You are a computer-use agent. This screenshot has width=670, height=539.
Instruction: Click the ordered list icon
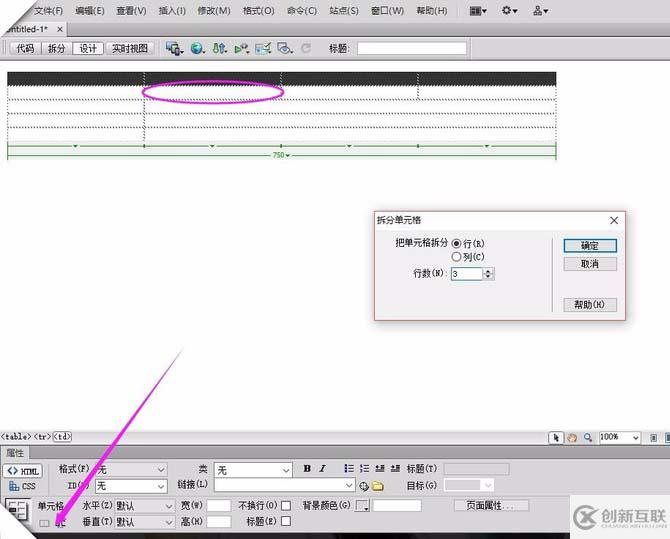[x=364, y=469]
